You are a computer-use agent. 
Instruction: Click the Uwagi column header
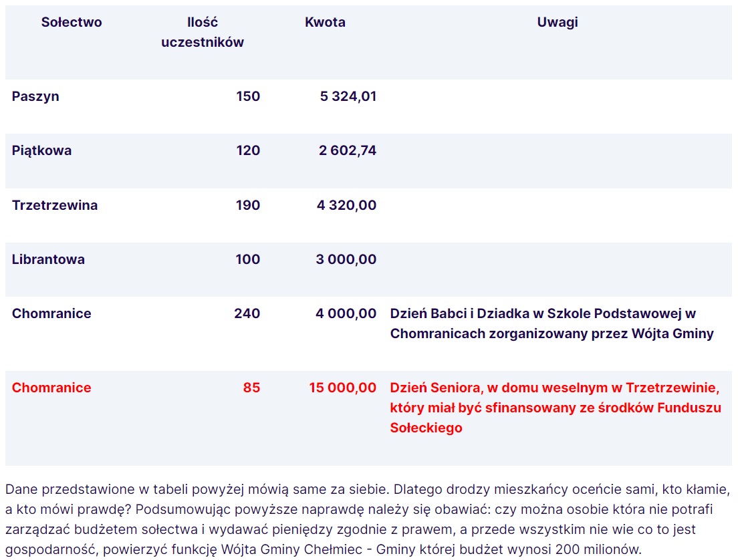558,22
